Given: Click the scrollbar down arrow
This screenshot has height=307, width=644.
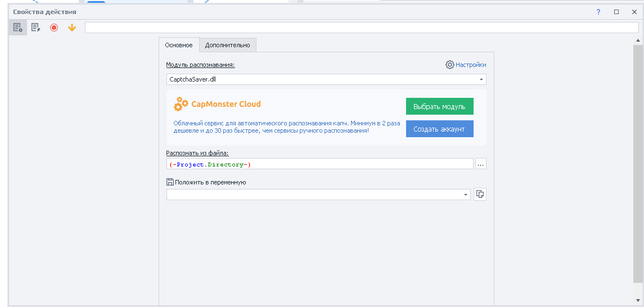Looking at the screenshot, I should tap(638, 300).
